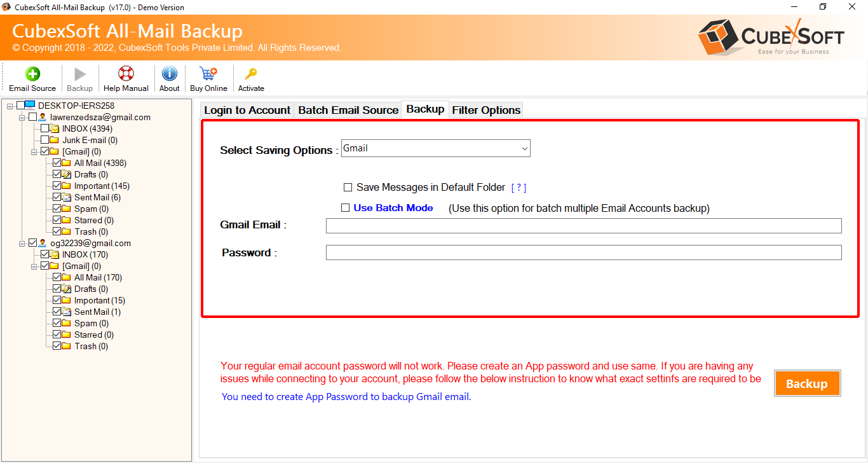Check the INBOX (4394) checkbox
The image size is (868, 463).
pyautogui.click(x=45, y=128)
